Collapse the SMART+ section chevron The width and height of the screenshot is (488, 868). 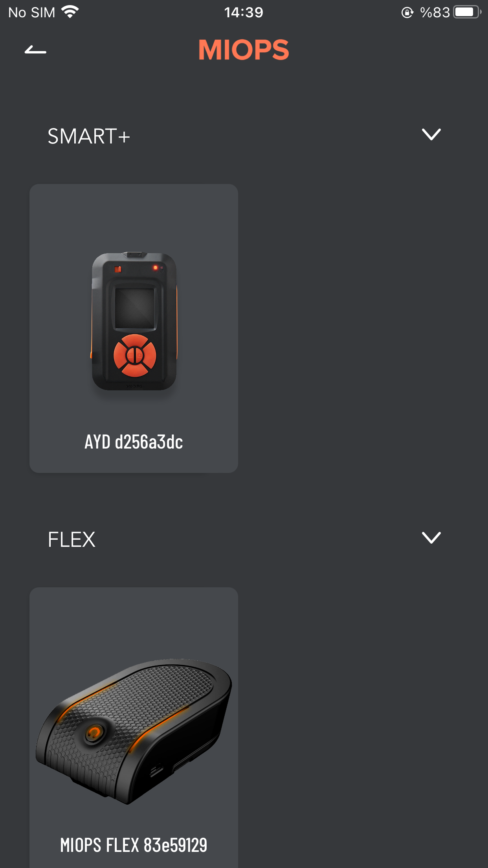point(431,134)
